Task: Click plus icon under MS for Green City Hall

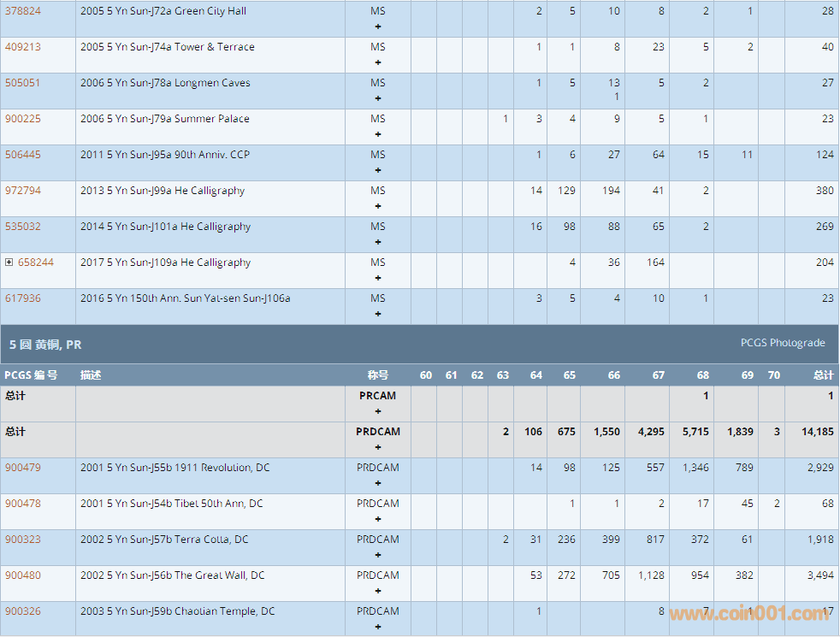Action: point(378,27)
